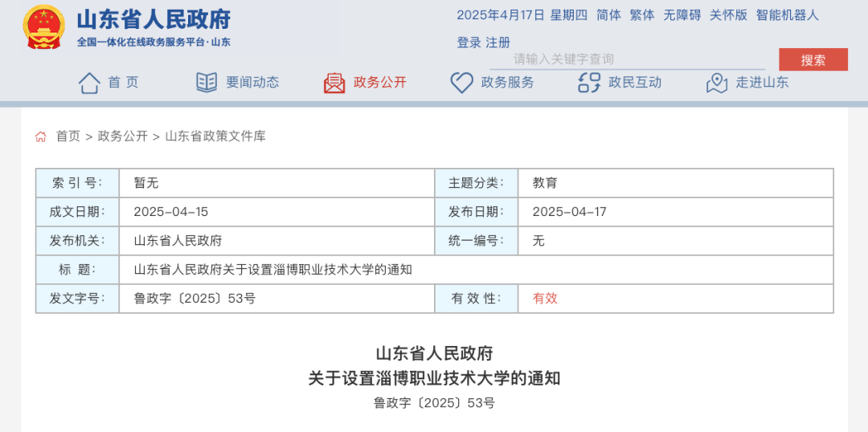The height and width of the screenshot is (432, 868).
Task: Click the 山东省人民政府 site title
Action: 154,20
